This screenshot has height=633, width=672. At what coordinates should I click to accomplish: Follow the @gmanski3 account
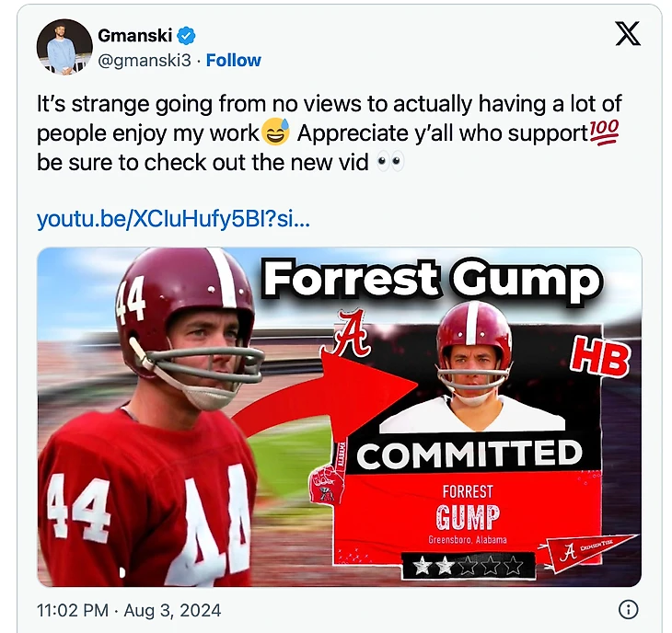(x=234, y=61)
